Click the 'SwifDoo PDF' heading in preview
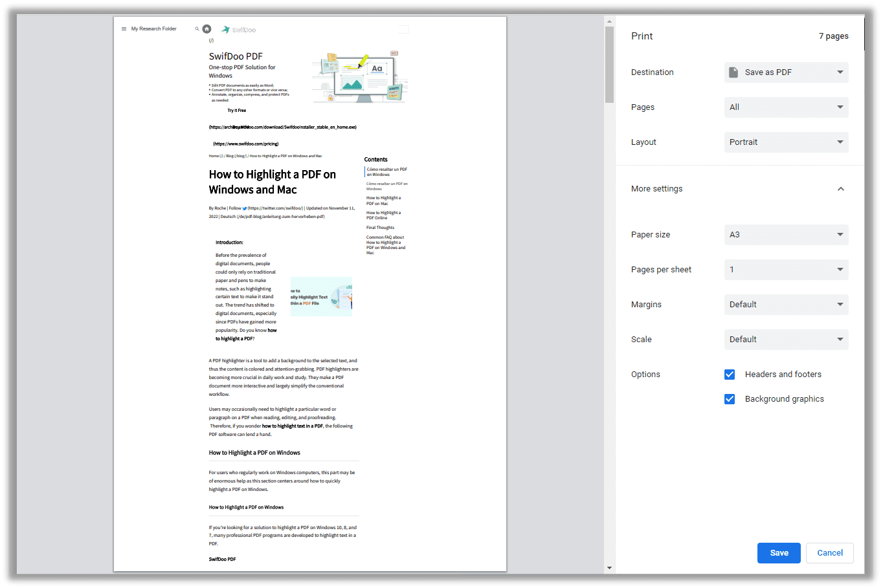This screenshot has height=588, width=883. 236,56
